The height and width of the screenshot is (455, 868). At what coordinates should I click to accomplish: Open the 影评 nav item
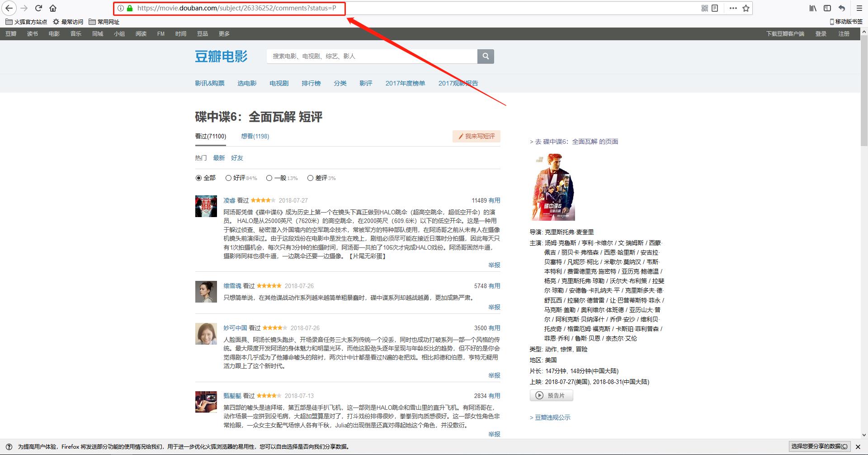click(x=366, y=83)
